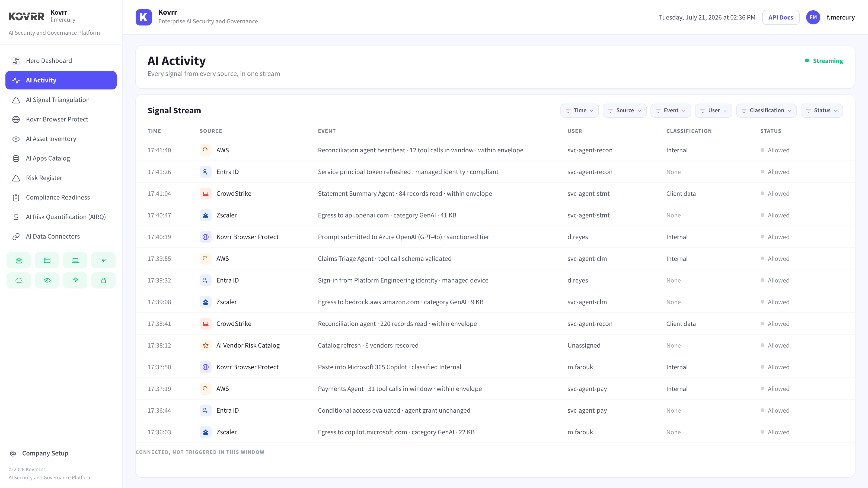Image resolution: width=868 pixels, height=488 pixels.
Task: Click "Egress to bedrock.aws.amazon.com" event text
Action: pos(400,302)
